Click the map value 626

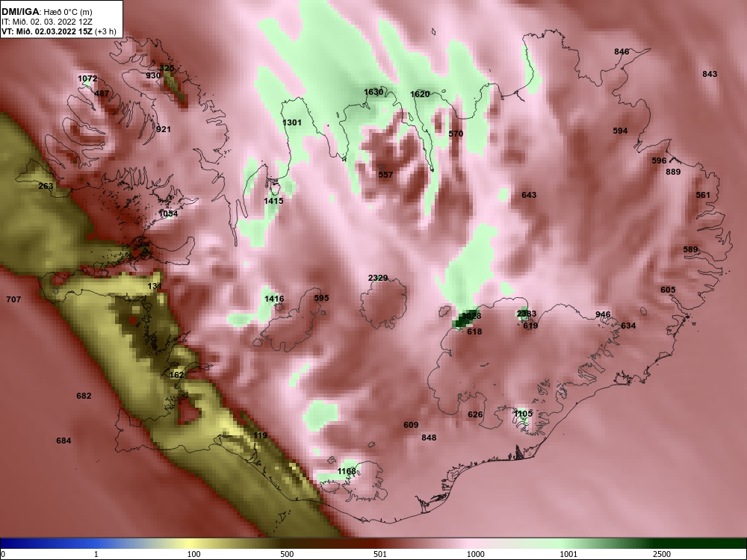pyautogui.click(x=475, y=414)
